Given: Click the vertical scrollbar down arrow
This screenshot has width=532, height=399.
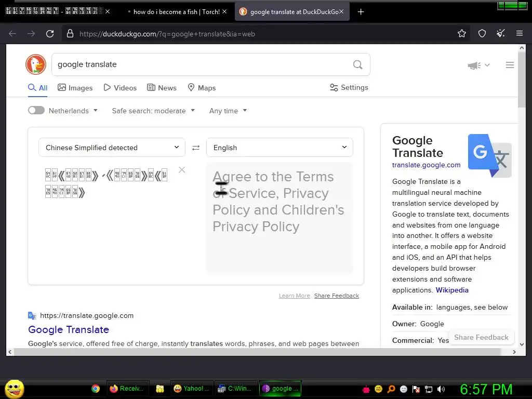Looking at the screenshot, I should (522, 344).
